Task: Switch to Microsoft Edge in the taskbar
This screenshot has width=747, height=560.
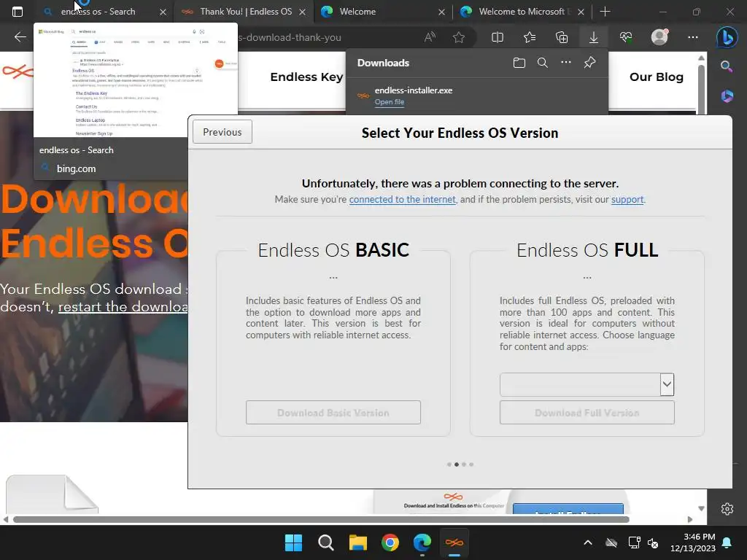Action: click(422, 542)
